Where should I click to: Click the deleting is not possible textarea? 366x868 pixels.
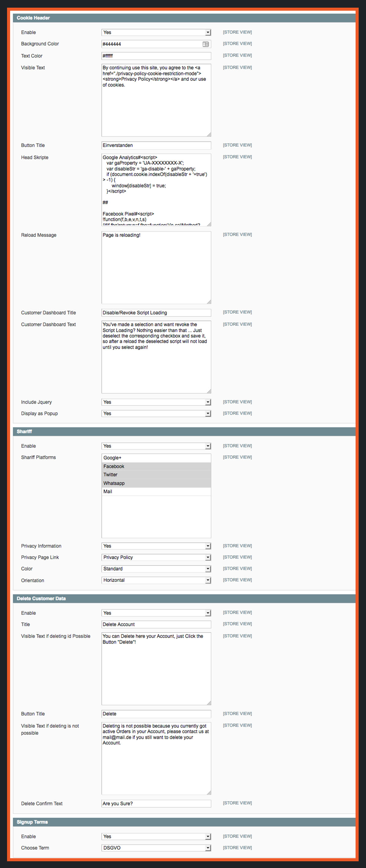[156, 758]
